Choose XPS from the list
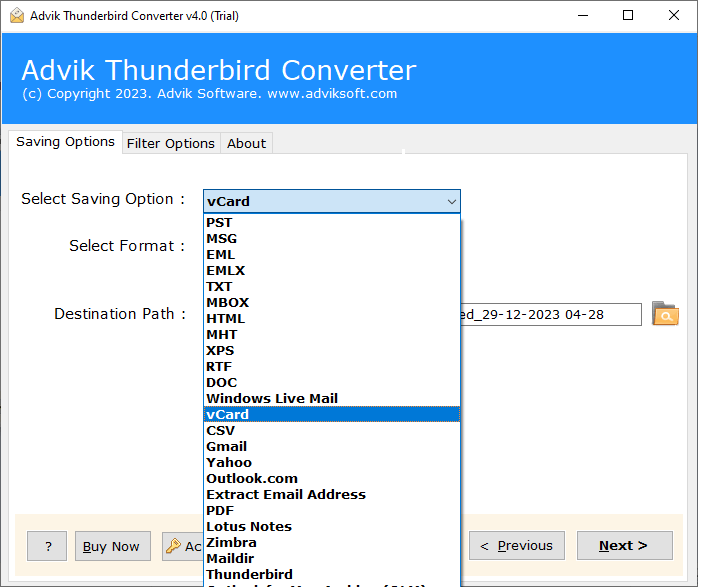This screenshot has width=704, height=588. click(332, 351)
